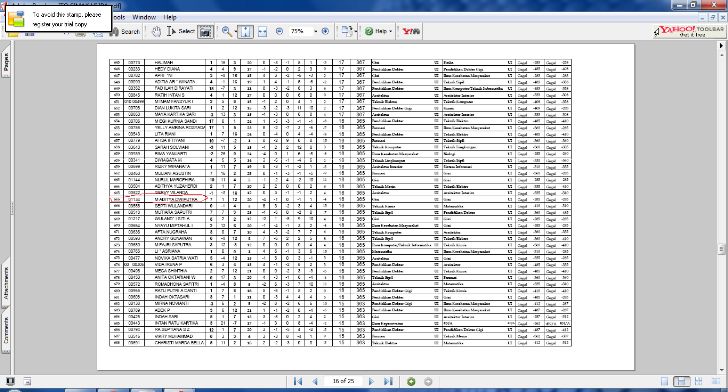The width and height of the screenshot is (728, 392).
Task: Open the Help menu
Action: click(170, 17)
